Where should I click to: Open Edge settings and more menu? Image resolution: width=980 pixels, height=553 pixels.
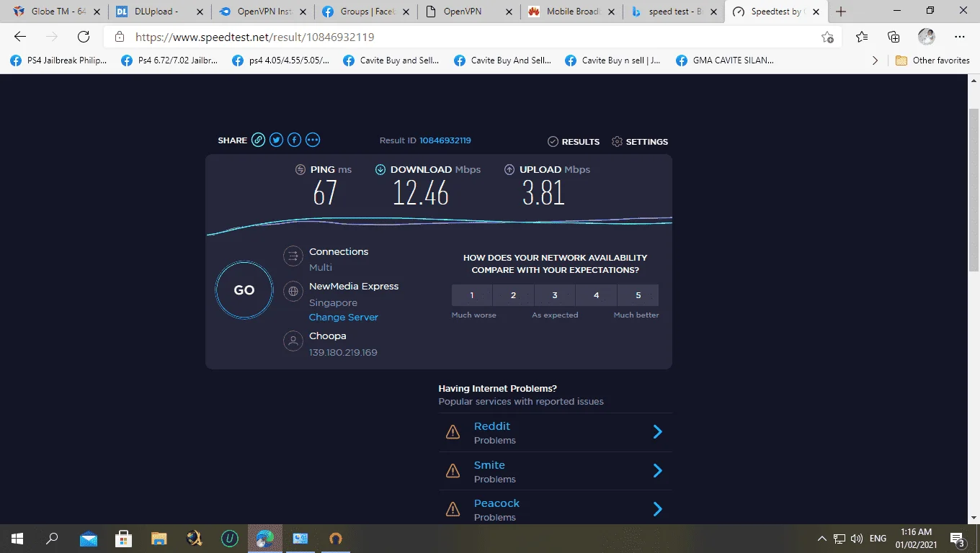point(959,37)
